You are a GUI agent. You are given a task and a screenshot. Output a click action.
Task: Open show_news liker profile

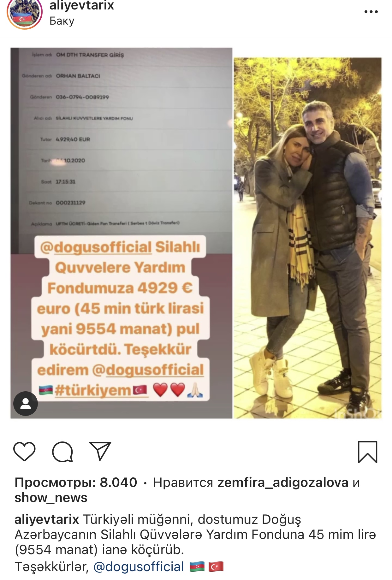pos(51,498)
